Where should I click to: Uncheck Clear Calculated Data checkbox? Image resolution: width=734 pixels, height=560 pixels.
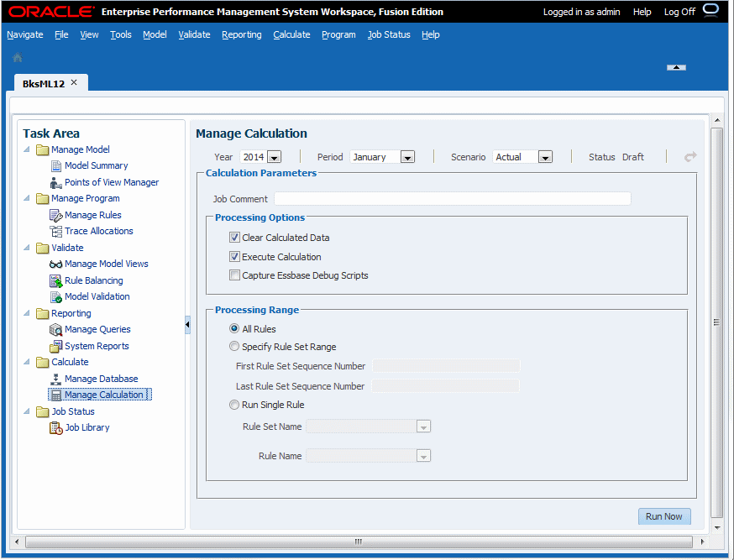click(x=234, y=238)
